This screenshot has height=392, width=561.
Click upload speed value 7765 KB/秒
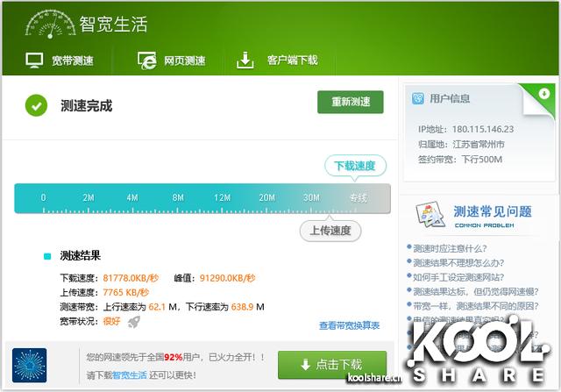point(125,293)
